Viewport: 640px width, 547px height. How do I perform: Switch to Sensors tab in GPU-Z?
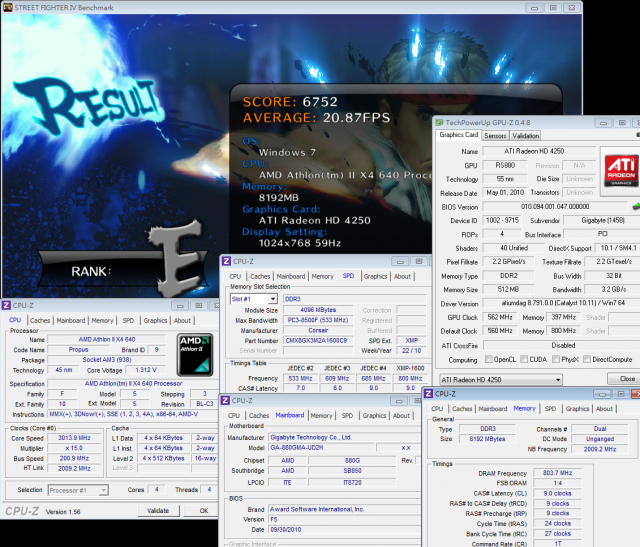(495, 136)
